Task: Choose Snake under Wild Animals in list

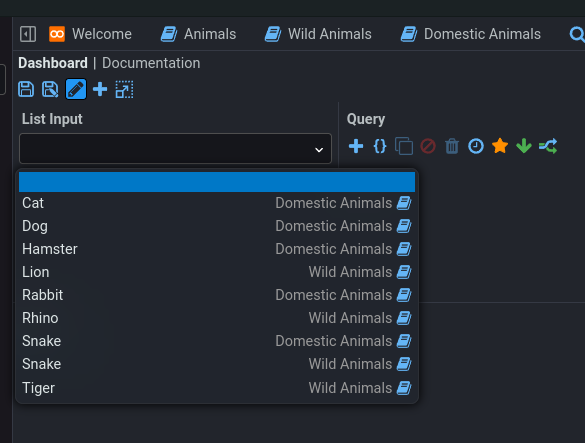Action: click(217, 364)
